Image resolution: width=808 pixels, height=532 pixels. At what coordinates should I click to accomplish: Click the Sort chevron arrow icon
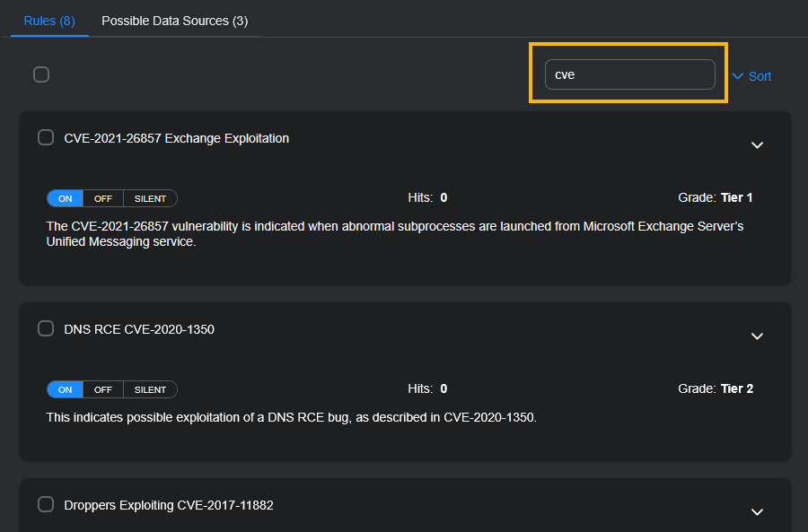pyautogui.click(x=737, y=76)
